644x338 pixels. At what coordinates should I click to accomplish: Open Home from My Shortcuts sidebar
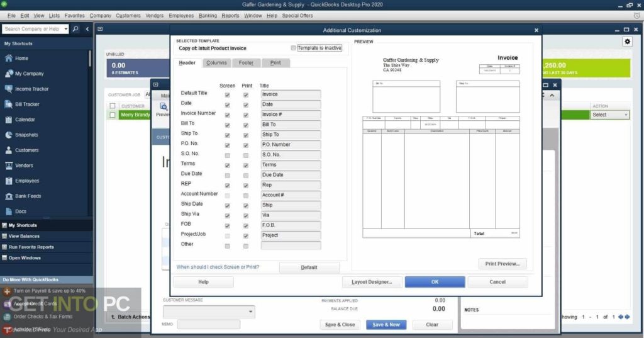coord(22,59)
